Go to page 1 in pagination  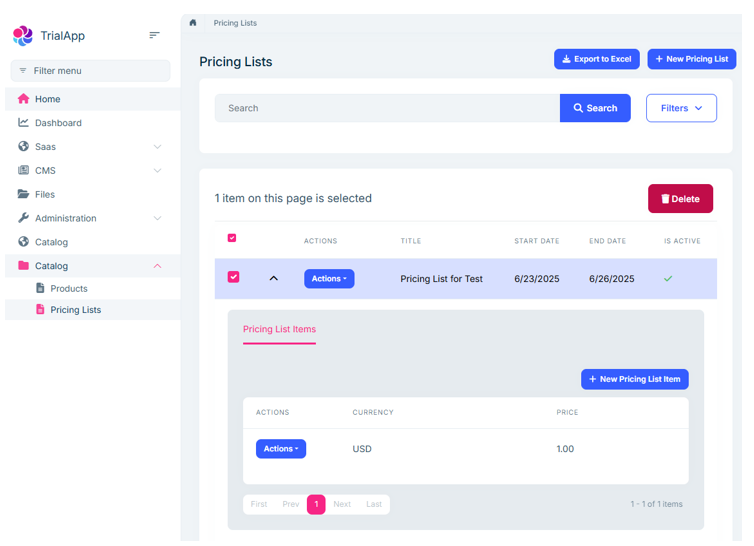click(x=316, y=504)
